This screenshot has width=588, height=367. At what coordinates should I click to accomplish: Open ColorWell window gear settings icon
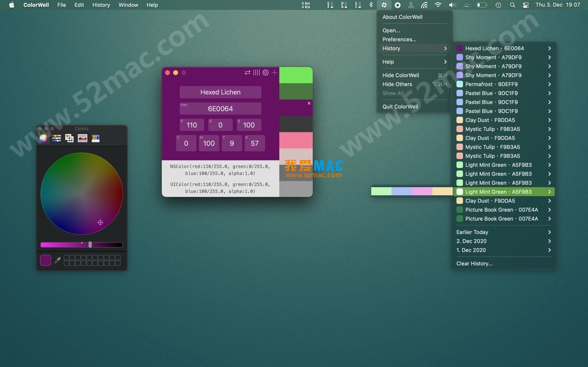pos(265,73)
